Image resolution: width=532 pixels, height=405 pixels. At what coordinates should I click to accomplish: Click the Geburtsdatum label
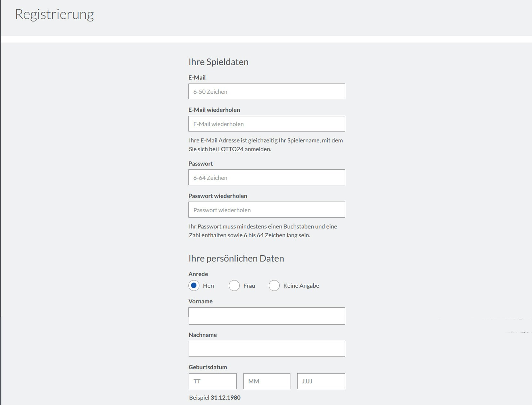click(x=208, y=367)
